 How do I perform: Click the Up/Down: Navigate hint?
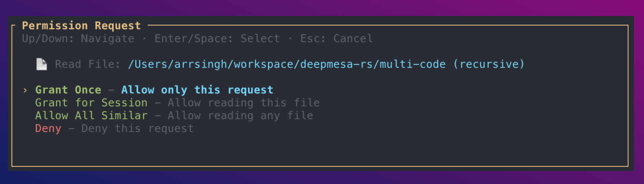pyautogui.click(x=78, y=38)
